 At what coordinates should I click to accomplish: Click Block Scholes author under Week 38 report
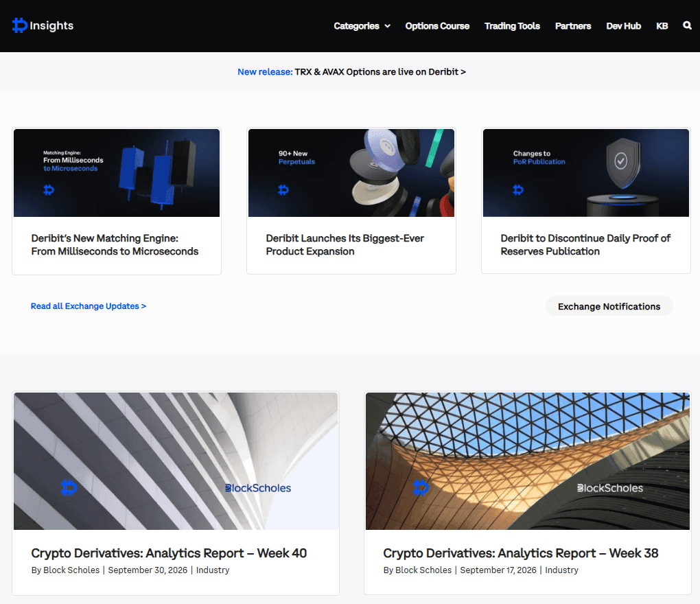(x=423, y=570)
